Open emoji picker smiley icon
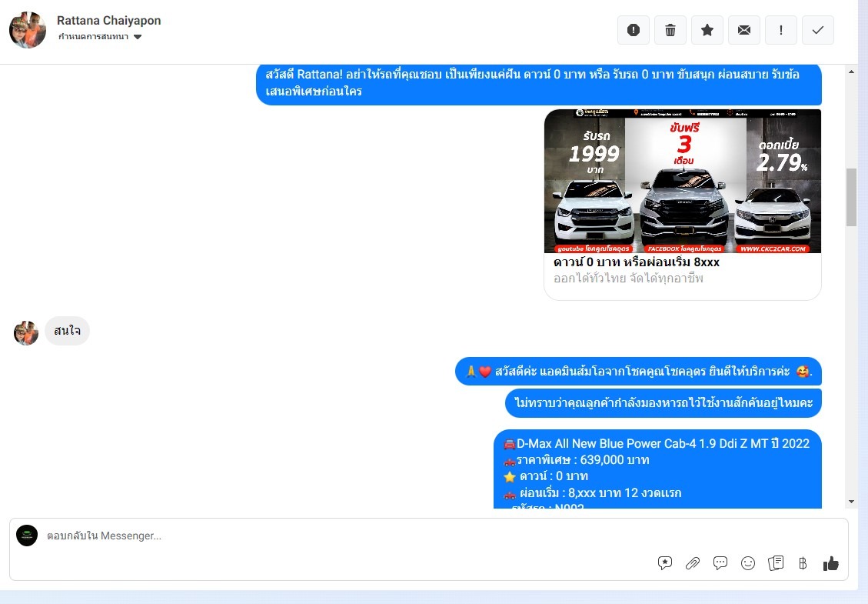Image resolution: width=868 pixels, height=604 pixels. pos(748,563)
